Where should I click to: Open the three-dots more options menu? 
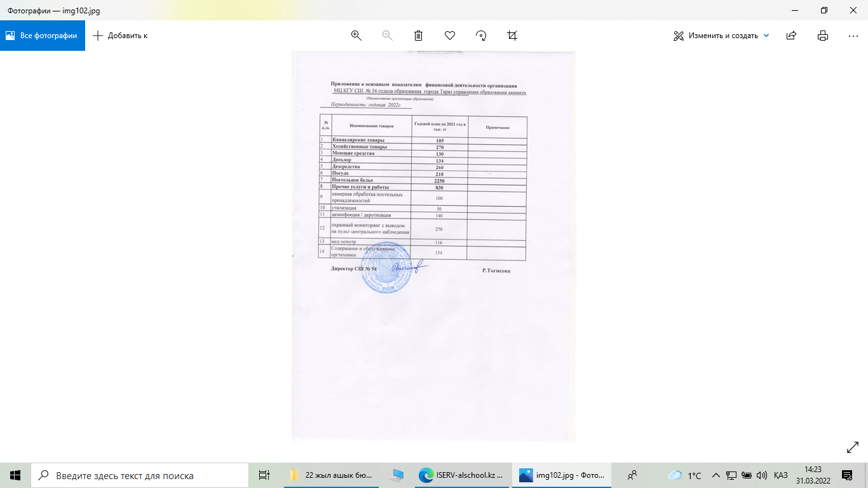853,36
